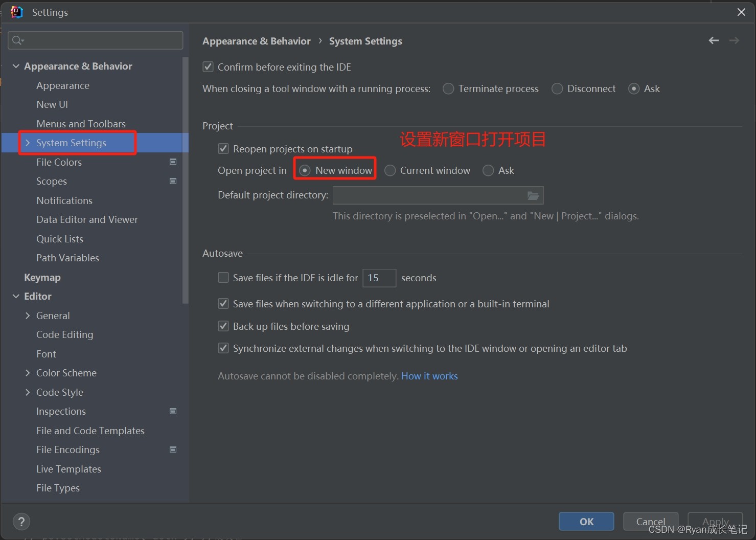The width and height of the screenshot is (756, 540).
Task: Expand the Color Scheme node
Action: point(28,373)
